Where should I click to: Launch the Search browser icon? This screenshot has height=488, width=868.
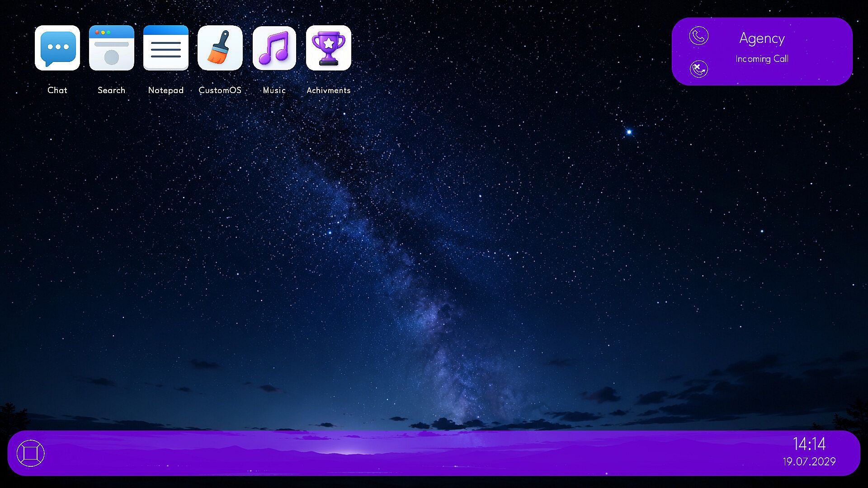[x=112, y=48]
